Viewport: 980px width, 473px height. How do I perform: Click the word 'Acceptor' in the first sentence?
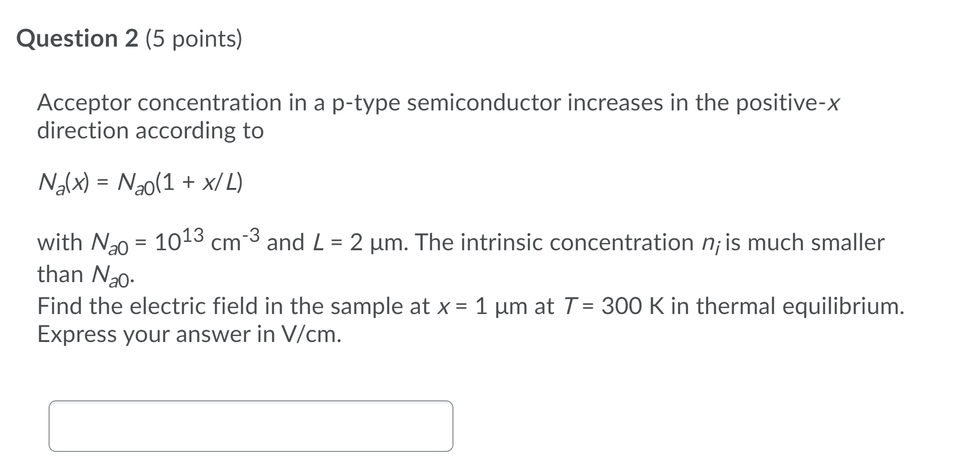[x=83, y=103]
